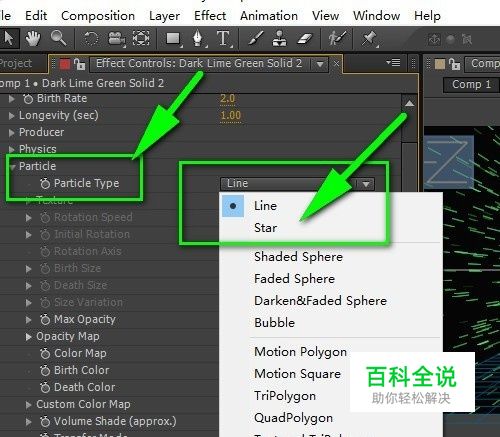Open the Window menu

click(x=376, y=16)
